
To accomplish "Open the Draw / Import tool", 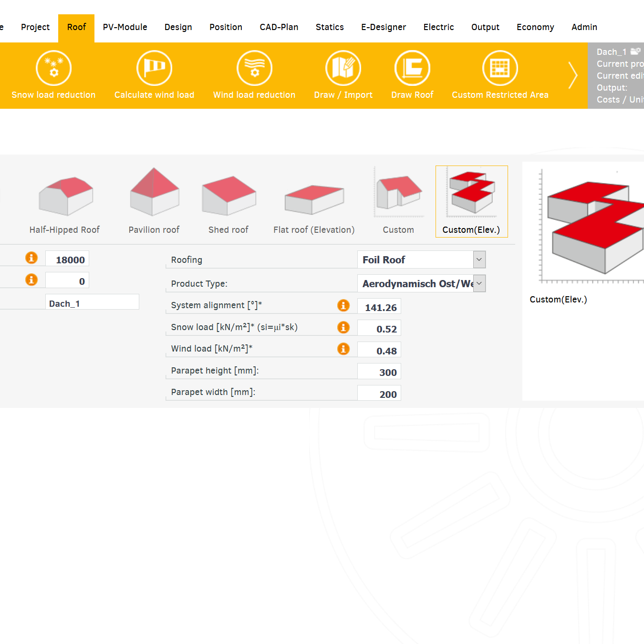I will (x=343, y=68).
